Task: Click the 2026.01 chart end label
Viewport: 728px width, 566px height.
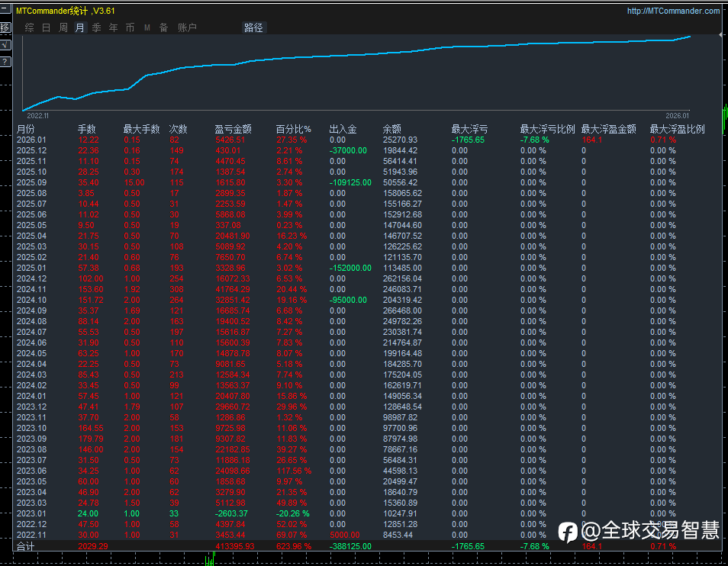Action: point(678,115)
